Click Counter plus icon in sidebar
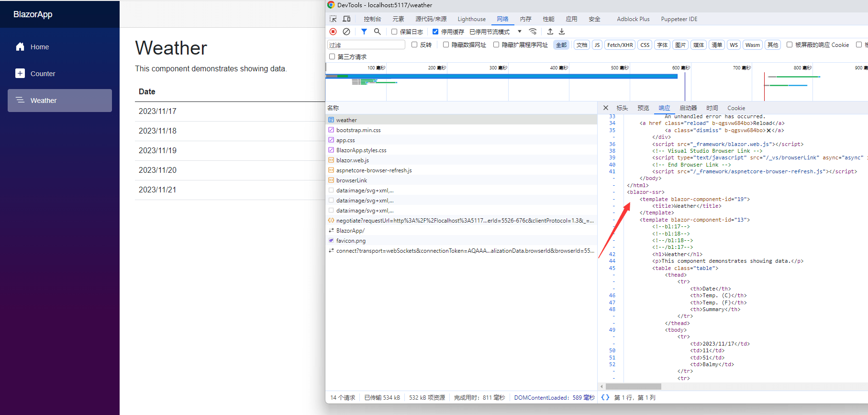 click(20, 74)
